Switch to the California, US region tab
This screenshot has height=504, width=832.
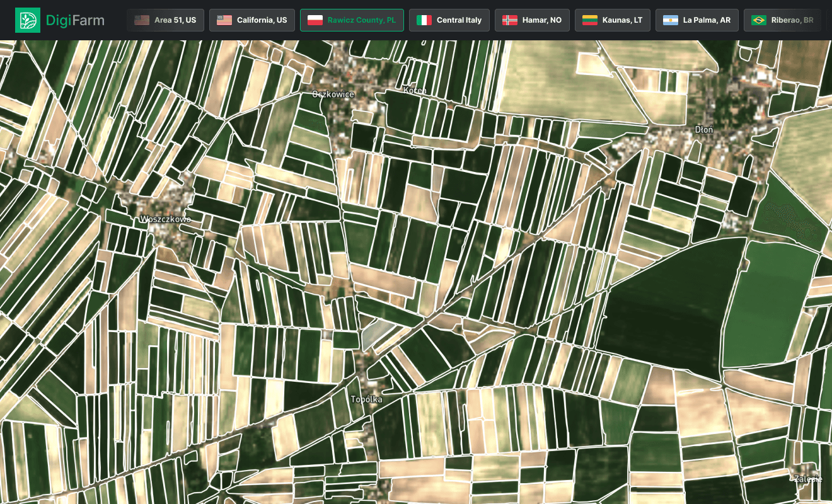point(252,20)
